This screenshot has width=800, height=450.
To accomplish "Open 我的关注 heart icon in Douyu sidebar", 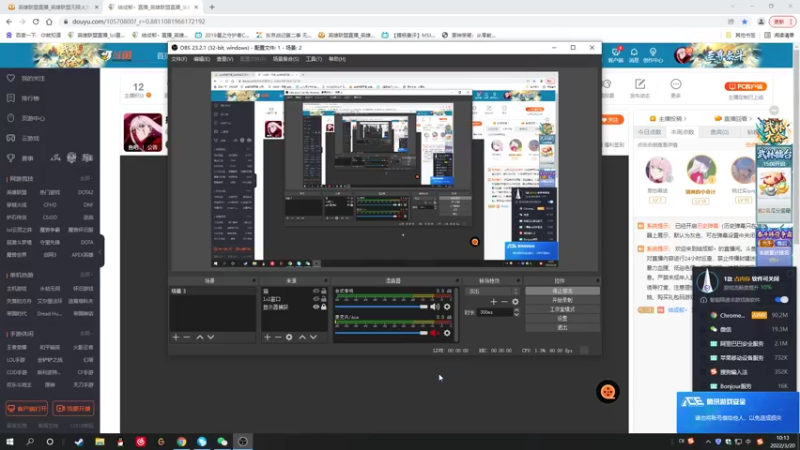I will tap(11, 78).
